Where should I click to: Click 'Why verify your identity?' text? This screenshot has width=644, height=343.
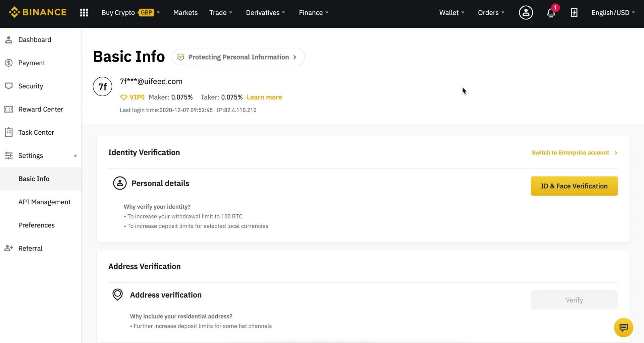[157, 207]
